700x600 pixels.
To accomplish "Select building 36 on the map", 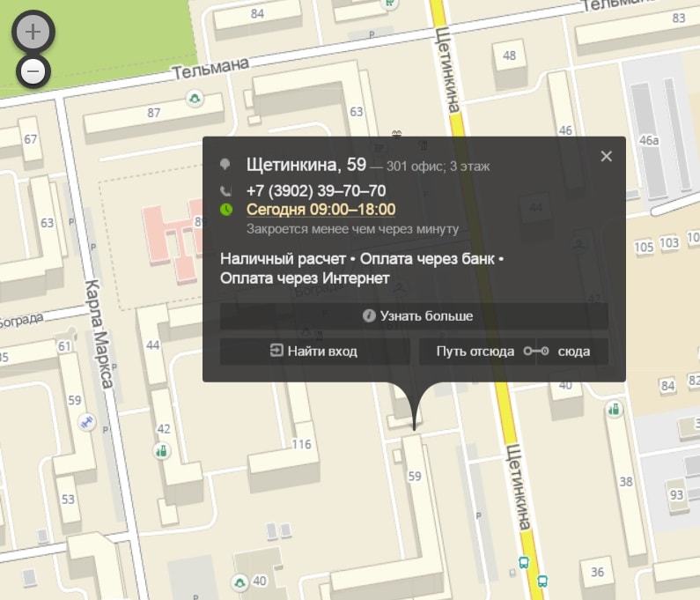I will coord(597,572).
